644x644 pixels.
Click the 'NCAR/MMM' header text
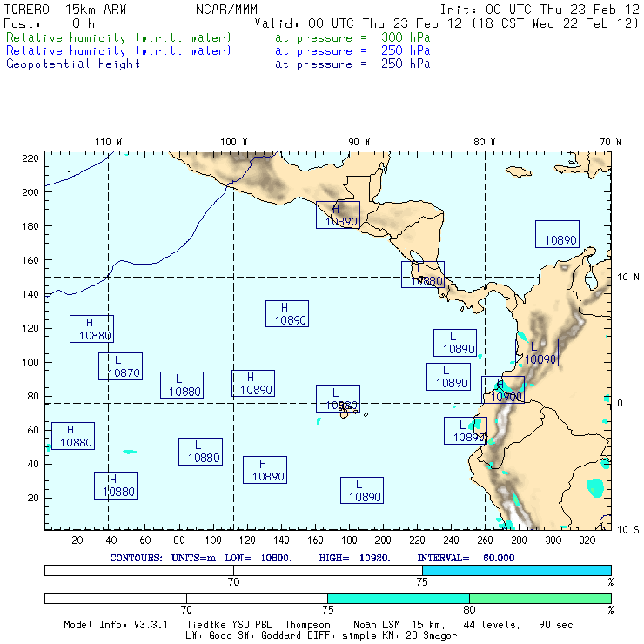click(226, 10)
